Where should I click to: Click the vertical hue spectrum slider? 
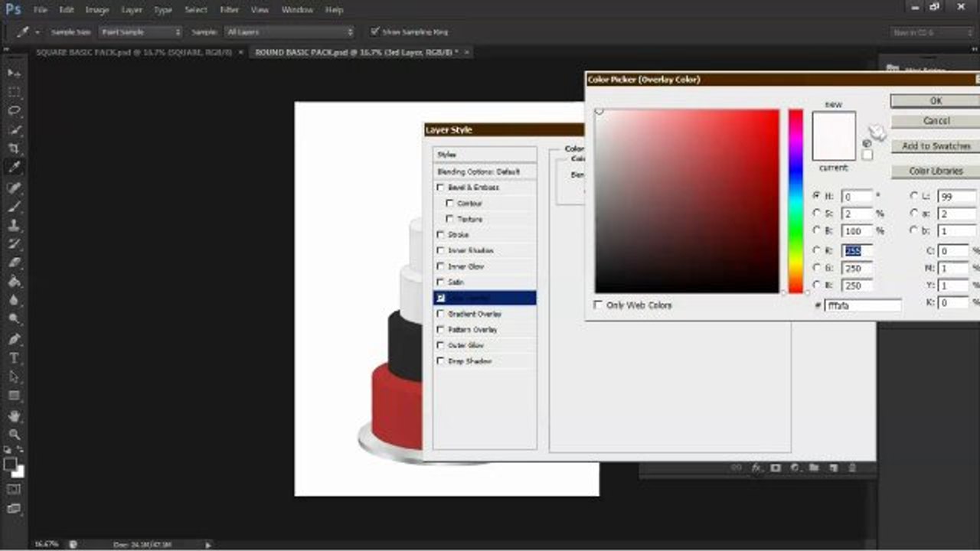coord(796,201)
